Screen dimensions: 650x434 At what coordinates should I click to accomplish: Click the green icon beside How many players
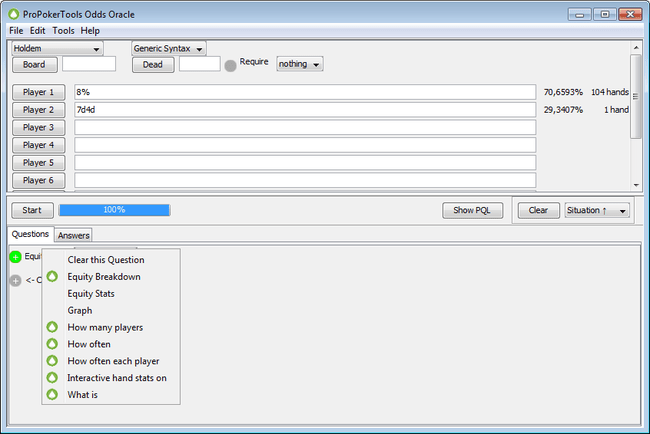(x=52, y=327)
